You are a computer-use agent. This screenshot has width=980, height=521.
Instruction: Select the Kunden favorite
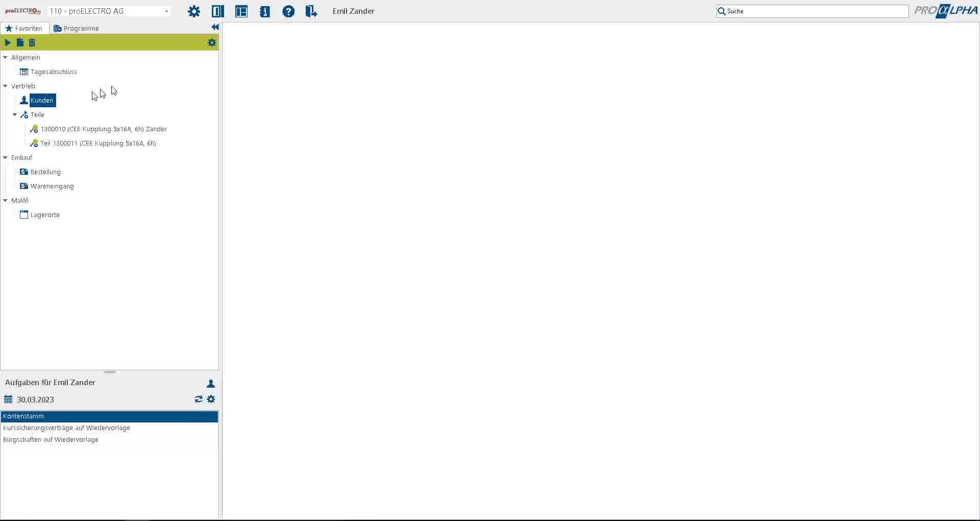(x=42, y=100)
